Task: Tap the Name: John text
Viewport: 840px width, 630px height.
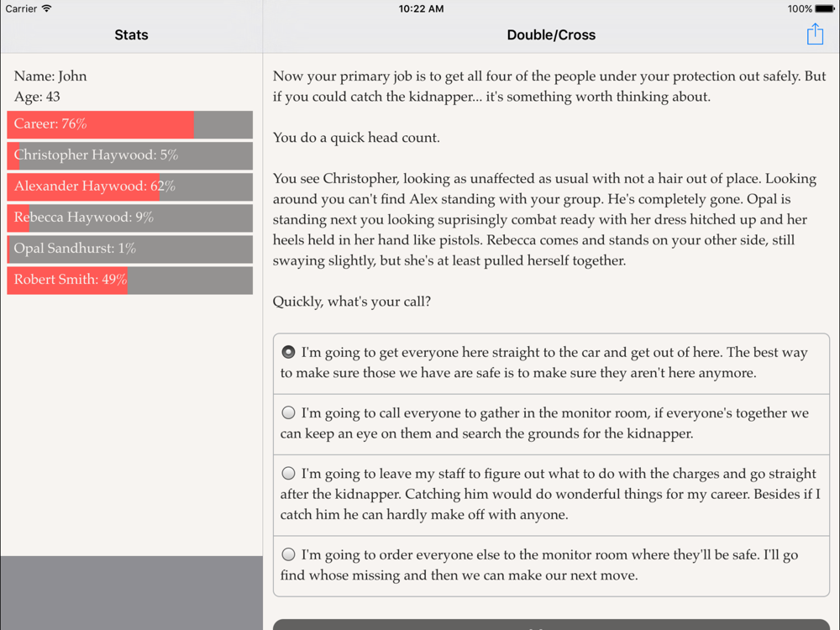Action: 50,76
